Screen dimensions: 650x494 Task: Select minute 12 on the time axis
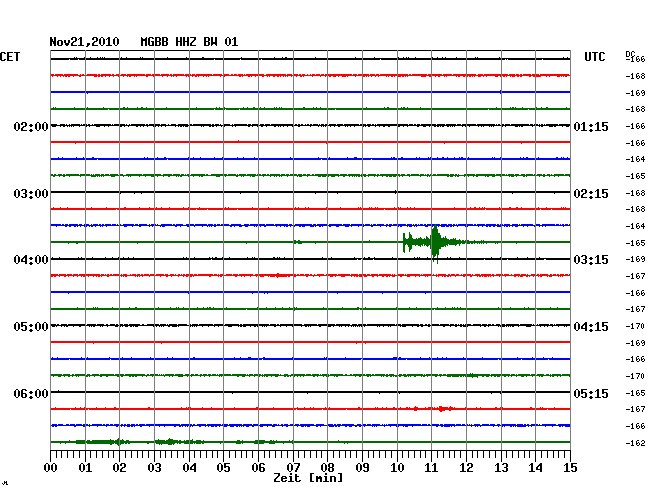point(466,467)
